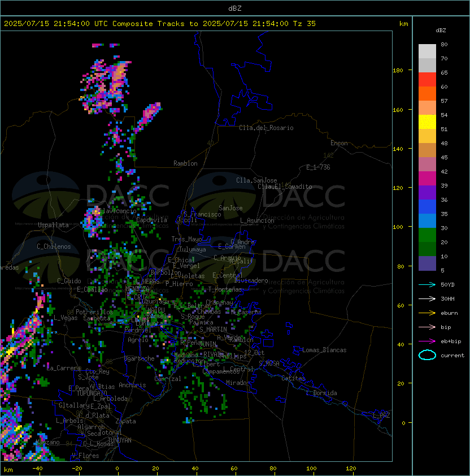
Task: Select the green swatch below 30 dBZ
Action: click(427, 235)
